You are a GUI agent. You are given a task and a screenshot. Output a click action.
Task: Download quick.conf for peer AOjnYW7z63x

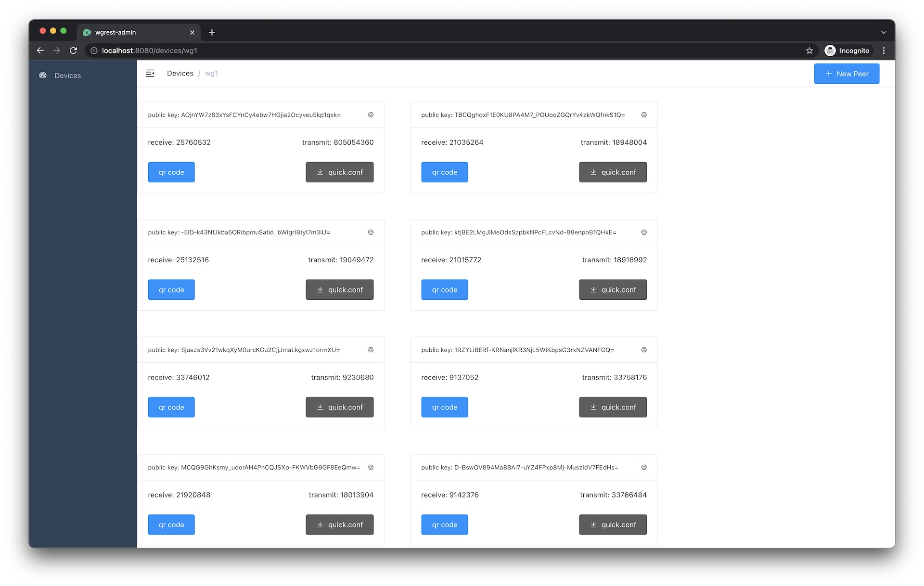340,172
